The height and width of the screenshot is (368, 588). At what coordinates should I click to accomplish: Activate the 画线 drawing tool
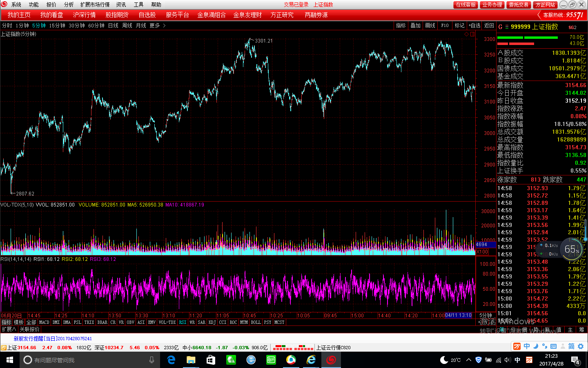430,25
